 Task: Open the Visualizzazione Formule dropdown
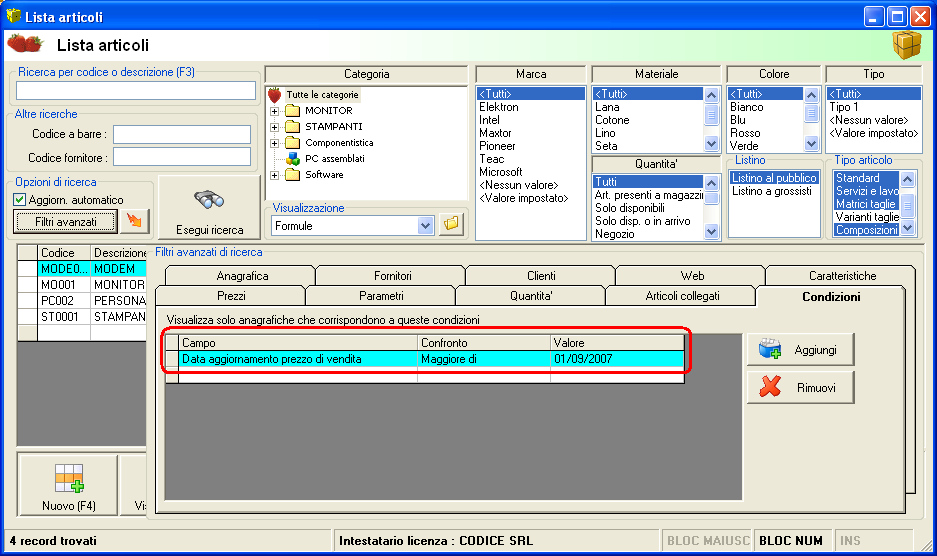426,226
